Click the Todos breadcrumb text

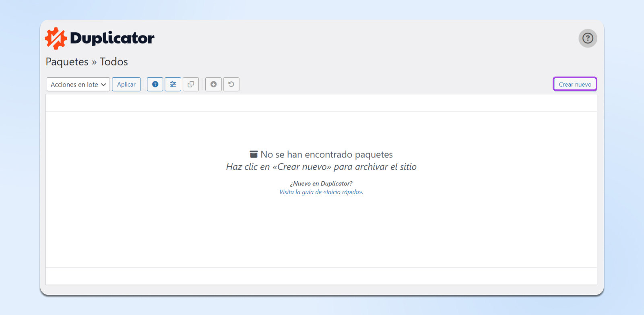pyautogui.click(x=114, y=62)
